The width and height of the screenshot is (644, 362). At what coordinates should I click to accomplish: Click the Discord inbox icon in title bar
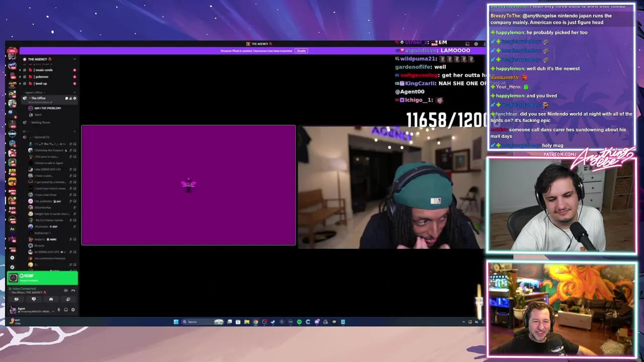click(x=467, y=44)
